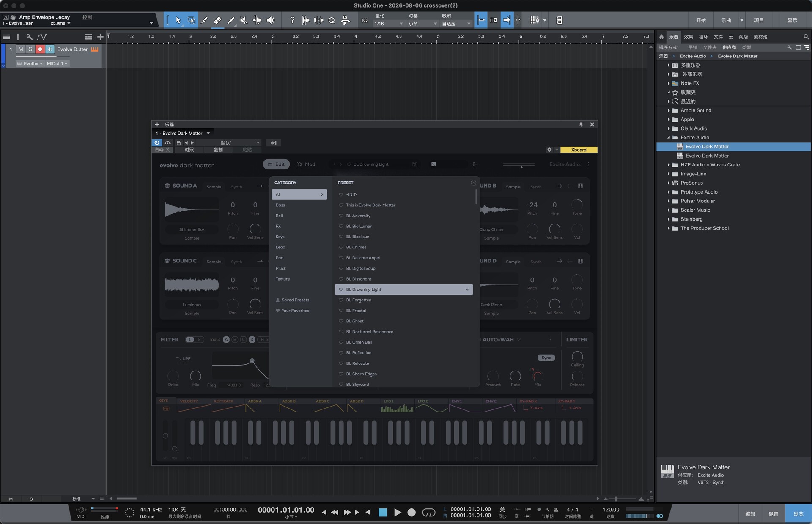The width and height of the screenshot is (812, 524).
Task: Switch to the 循环 browser tab
Action: click(703, 37)
